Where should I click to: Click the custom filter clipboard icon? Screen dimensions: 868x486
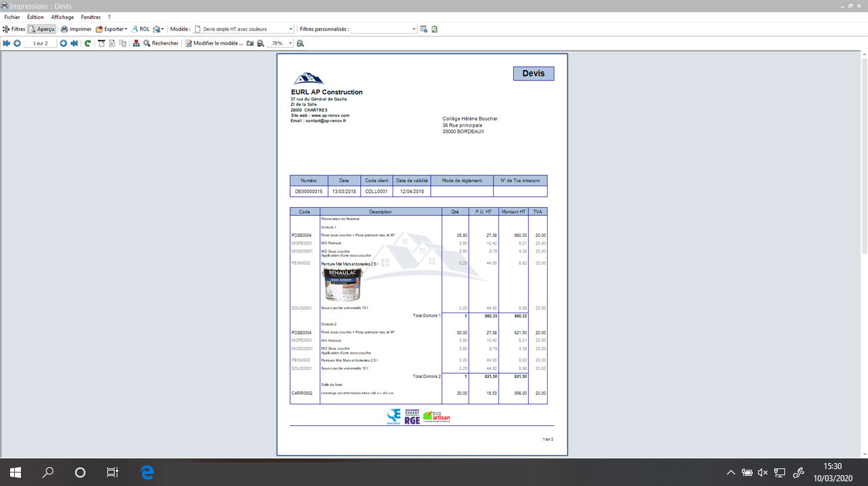pyautogui.click(x=435, y=29)
